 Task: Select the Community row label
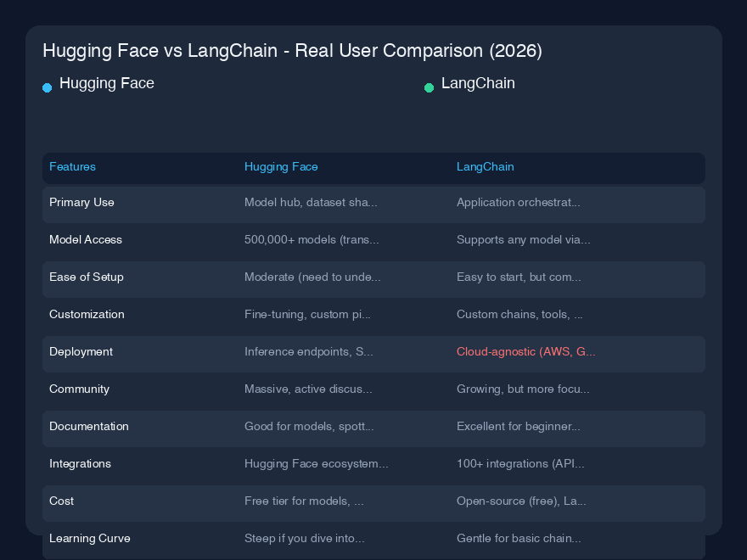(x=79, y=389)
